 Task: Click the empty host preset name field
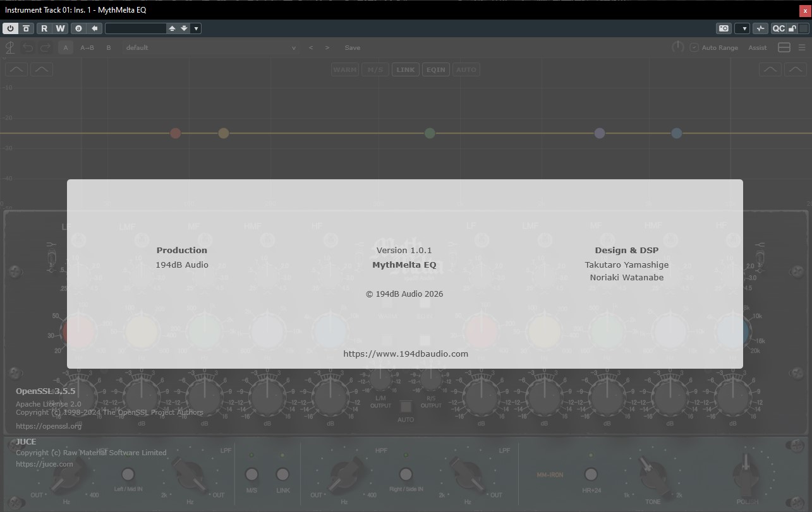click(x=135, y=28)
